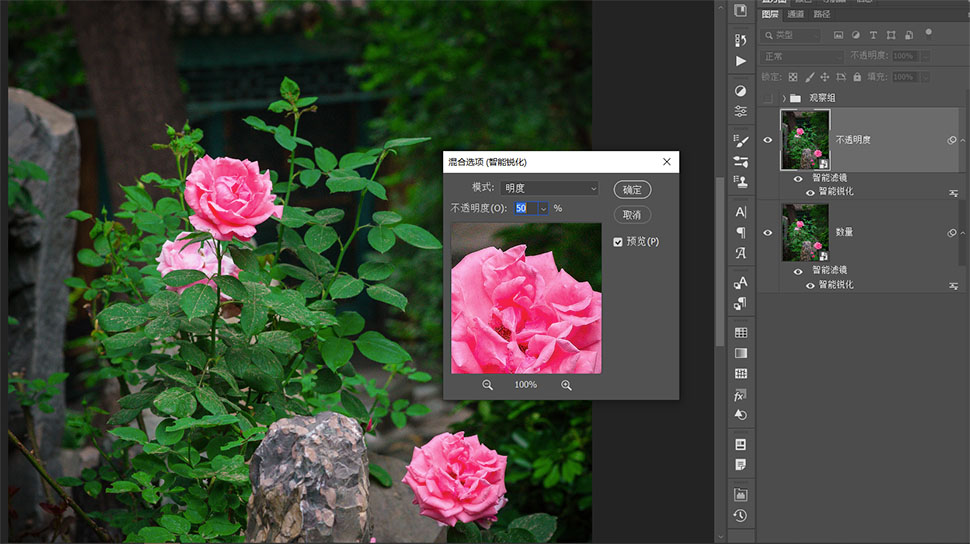Close the 混合选项 dialog

point(666,162)
